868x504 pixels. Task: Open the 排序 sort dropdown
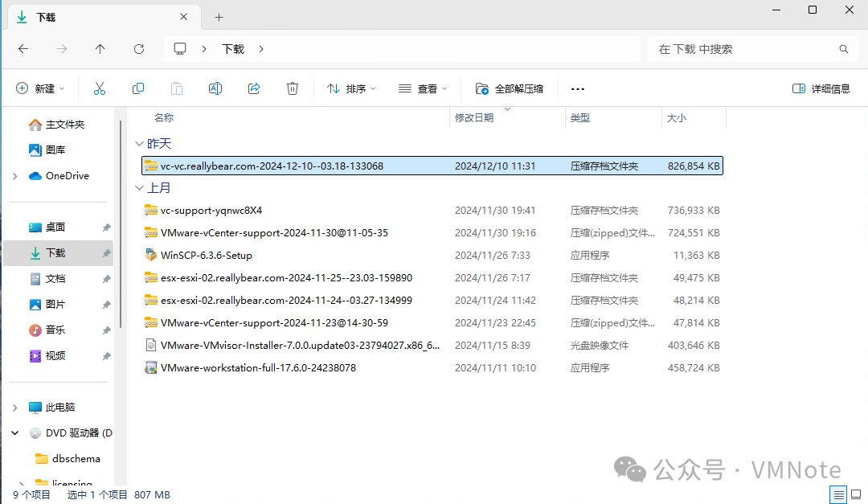click(351, 88)
